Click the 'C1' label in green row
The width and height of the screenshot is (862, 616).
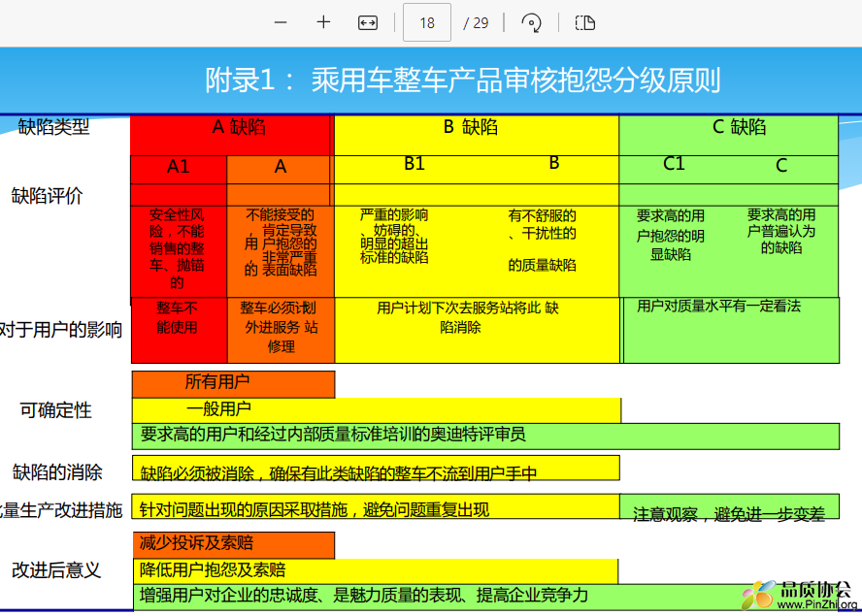click(674, 164)
